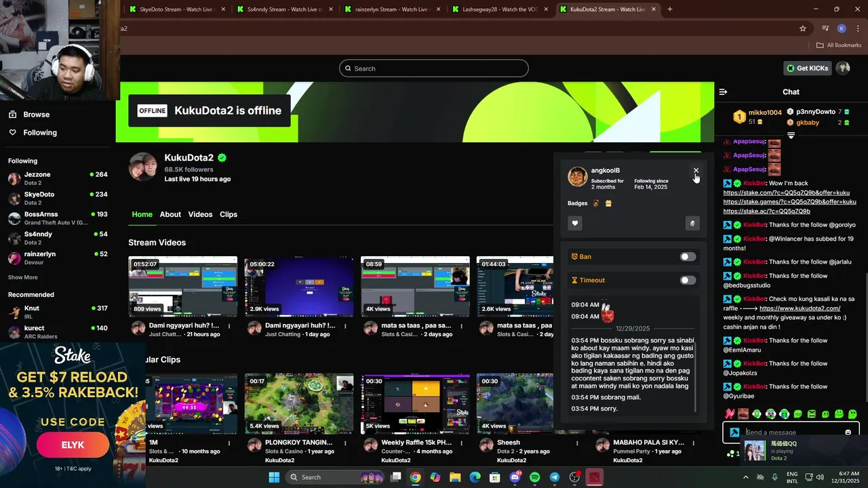
Task: Click the Get KICKs button
Action: 808,68
